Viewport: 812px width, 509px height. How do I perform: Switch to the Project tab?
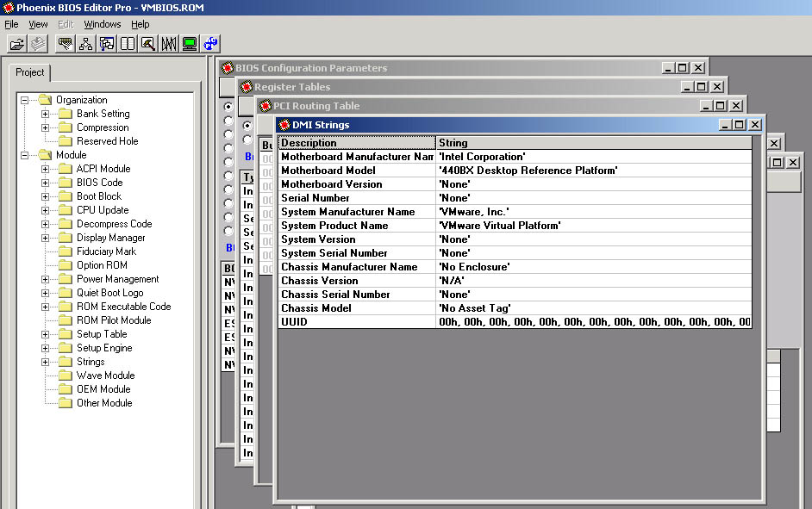click(x=30, y=72)
